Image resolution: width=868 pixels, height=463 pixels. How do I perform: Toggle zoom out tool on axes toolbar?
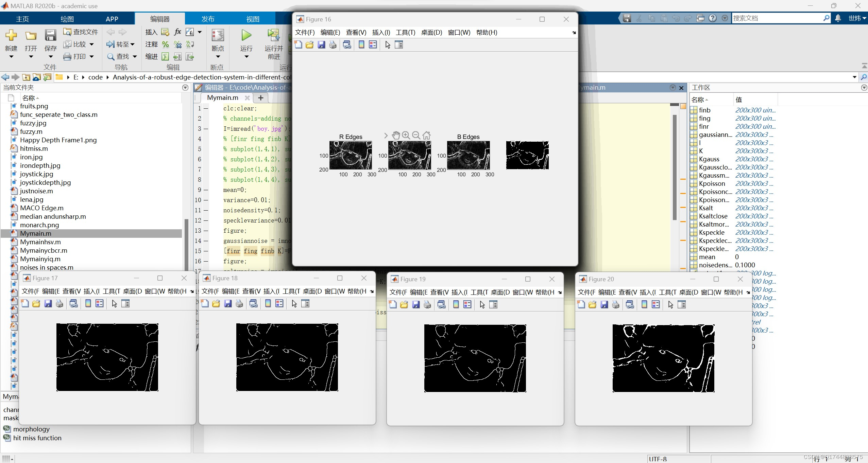pyautogui.click(x=416, y=135)
